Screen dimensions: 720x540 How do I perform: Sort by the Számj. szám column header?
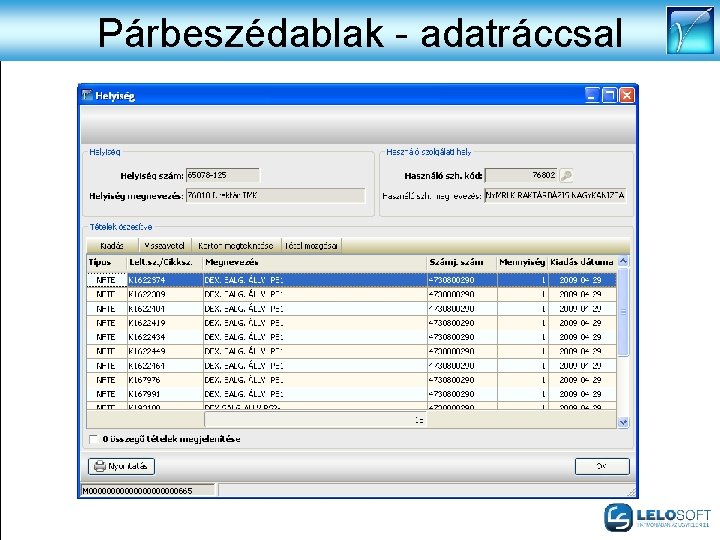462,263
